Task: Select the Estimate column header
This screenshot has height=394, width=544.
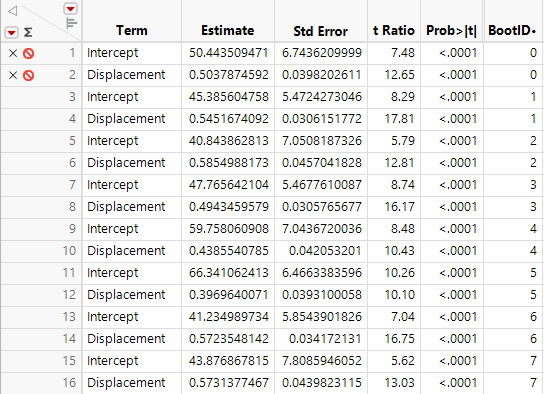Action: (228, 31)
